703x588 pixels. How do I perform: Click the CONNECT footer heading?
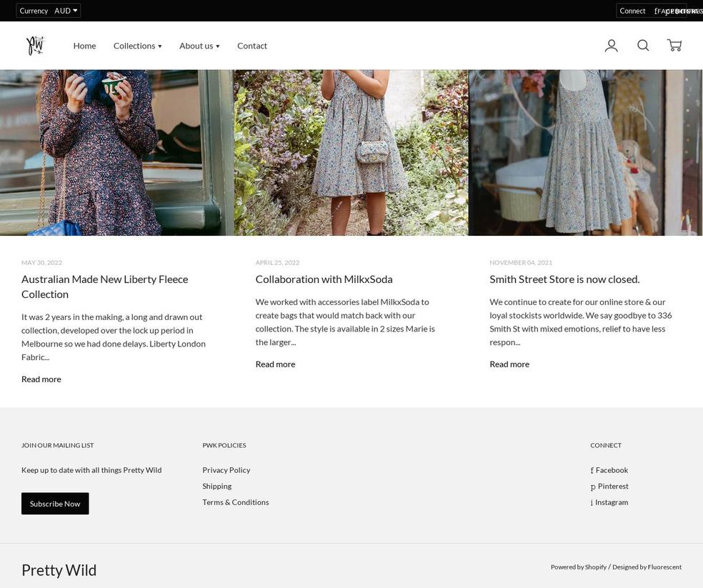click(606, 445)
